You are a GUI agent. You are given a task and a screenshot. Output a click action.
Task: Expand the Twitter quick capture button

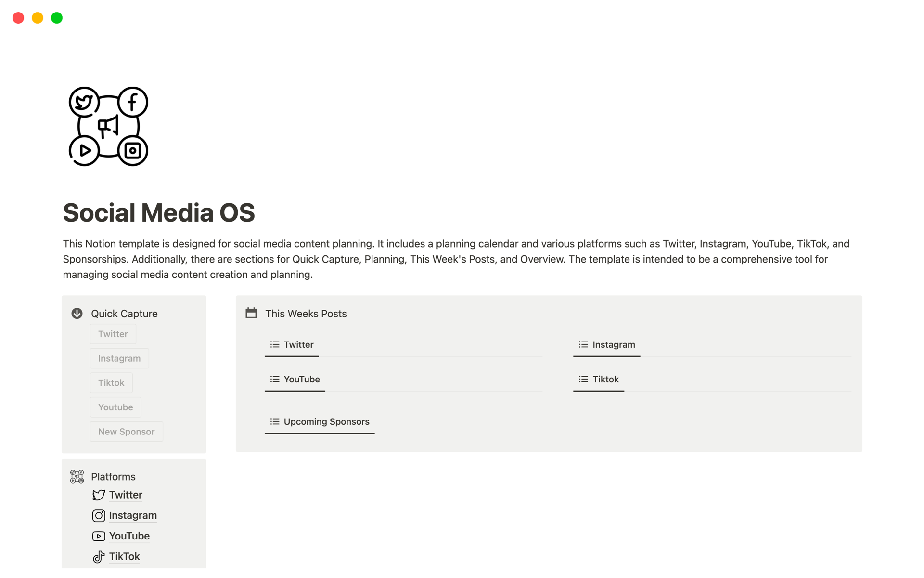[x=113, y=334]
